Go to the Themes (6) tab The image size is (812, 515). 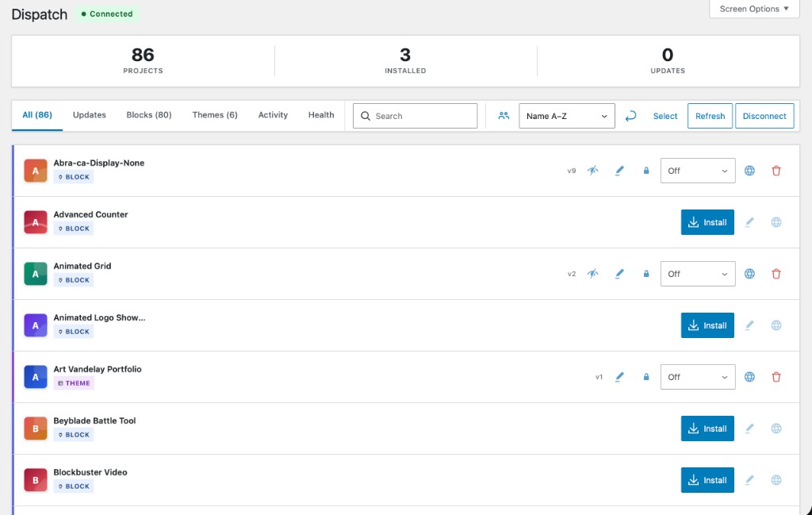point(215,115)
